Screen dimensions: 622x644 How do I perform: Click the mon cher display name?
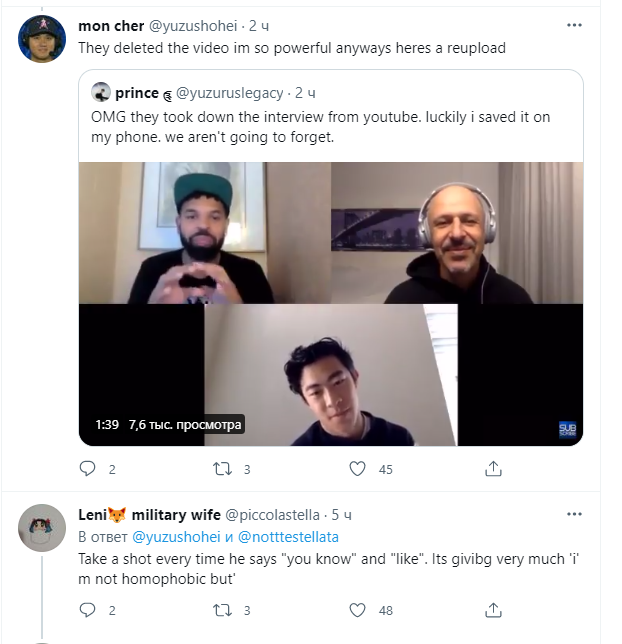(x=111, y=26)
